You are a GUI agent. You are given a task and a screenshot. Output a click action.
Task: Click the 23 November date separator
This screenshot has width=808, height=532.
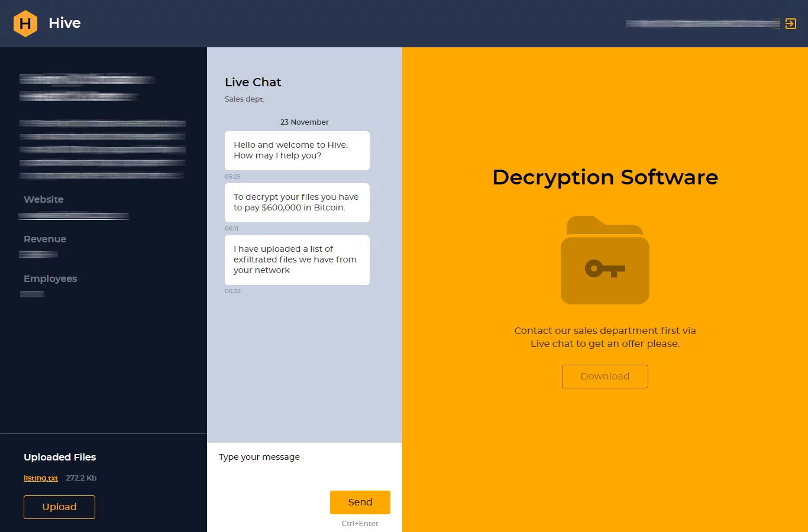tap(304, 122)
